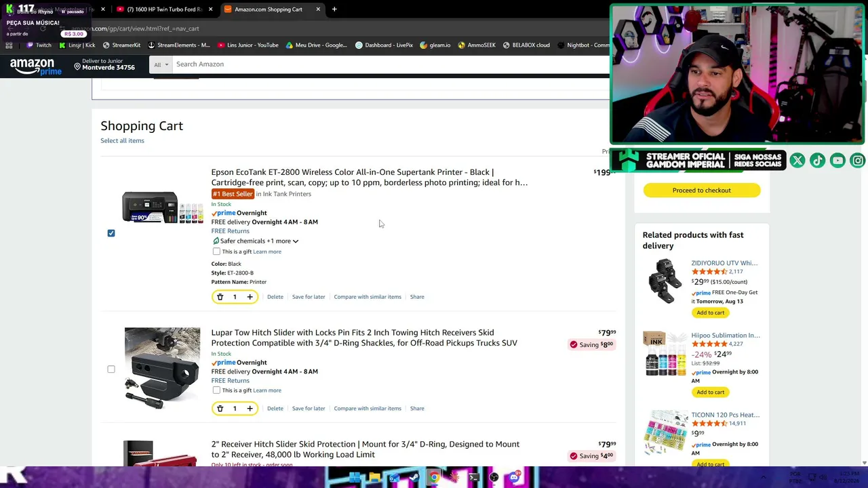
Task: Open the Twitch bookmark
Action: 39,45
